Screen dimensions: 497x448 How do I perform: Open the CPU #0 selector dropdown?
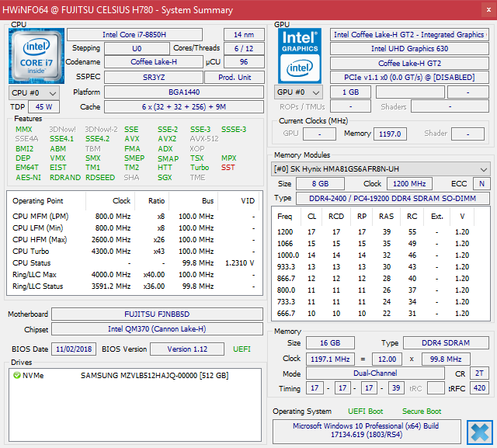[31, 92]
